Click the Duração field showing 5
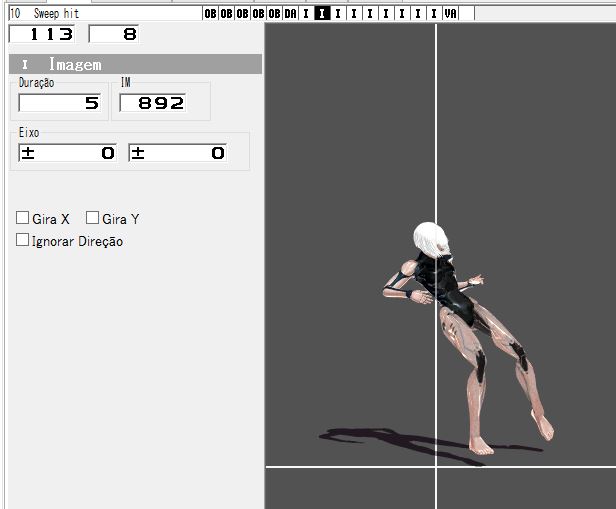Image resolution: width=616 pixels, height=509 pixels. pyautogui.click(x=60, y=103)
